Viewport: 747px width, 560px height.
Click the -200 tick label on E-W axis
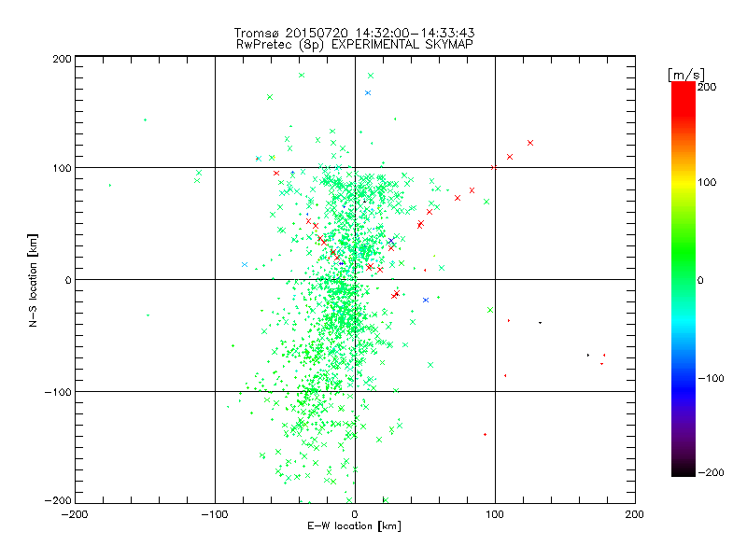75,514
